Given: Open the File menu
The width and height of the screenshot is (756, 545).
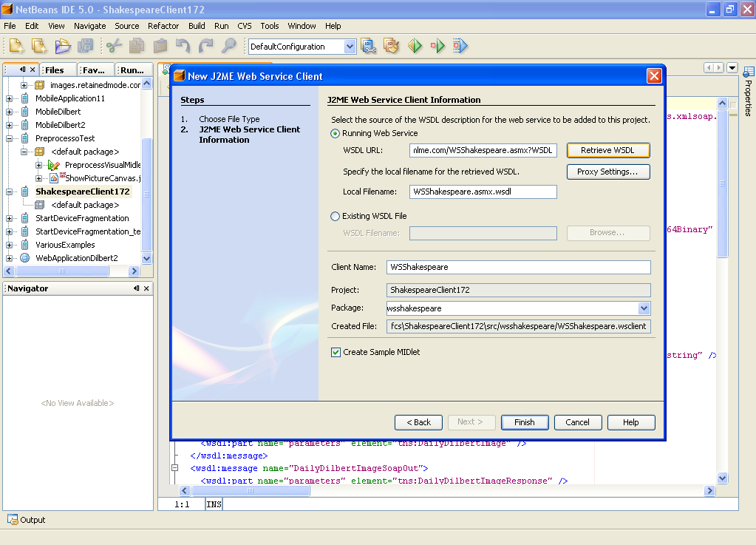Looking at the screenshot, I should [10, 26].
